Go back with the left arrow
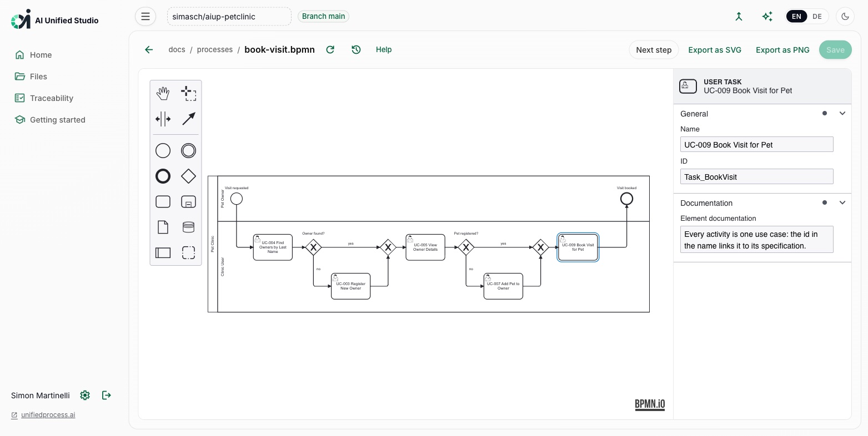Viewport: 868px width, 436px height. click(x=149, y=49)
